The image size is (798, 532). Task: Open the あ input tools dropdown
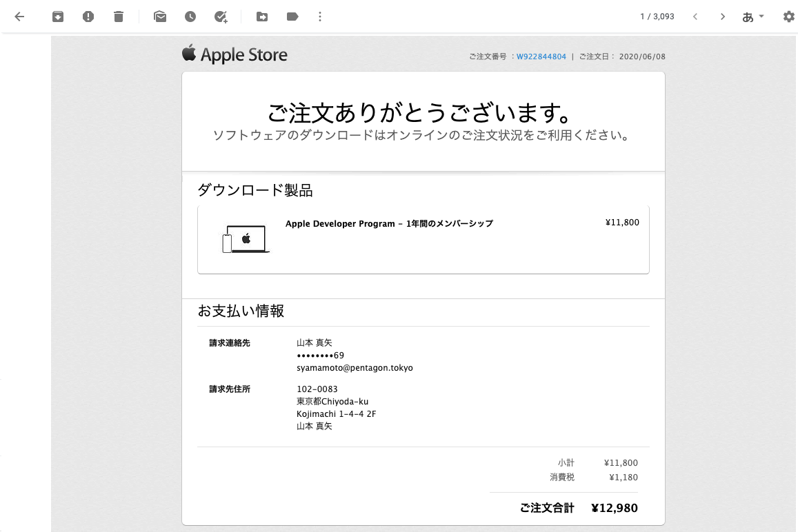click(753, 17)
